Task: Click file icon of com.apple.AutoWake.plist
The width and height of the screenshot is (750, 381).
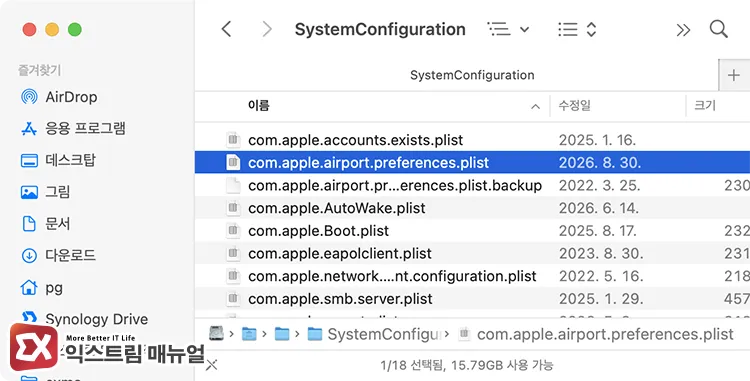Action: (x=233, y=208)
